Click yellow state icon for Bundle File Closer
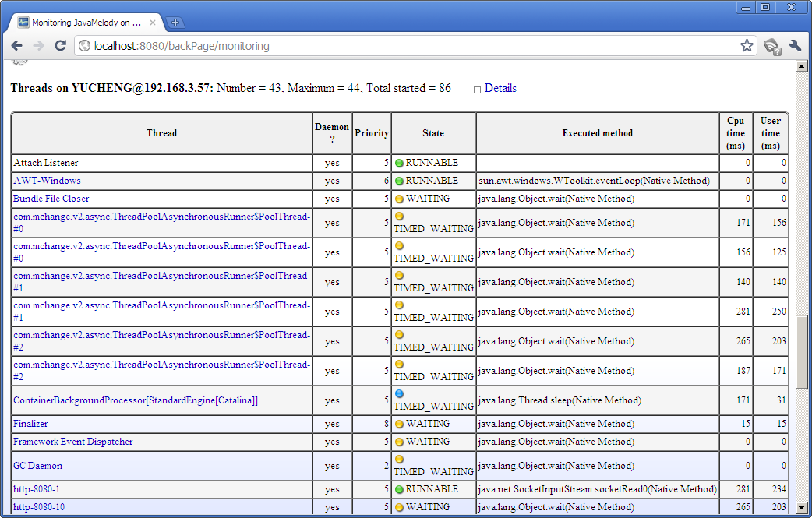The height and width of the screenshot is (518, 812). [x=399, y=199]
